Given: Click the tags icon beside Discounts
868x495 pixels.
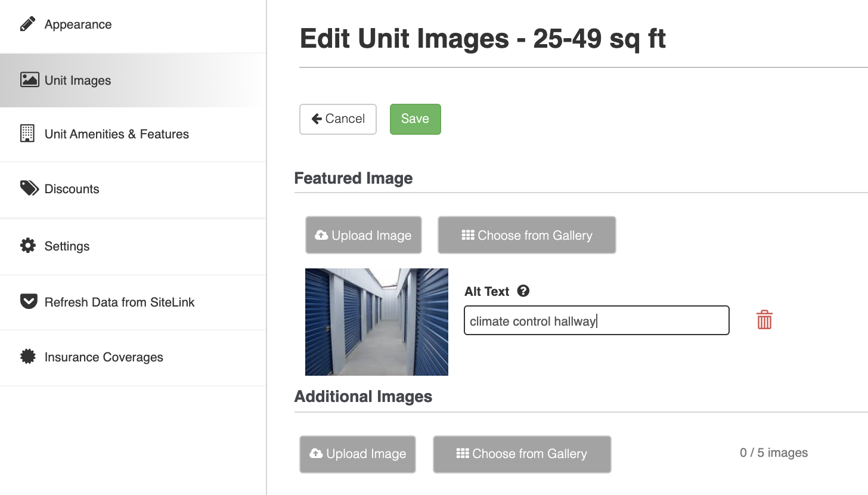Looking at the screenshot, I should [x=29, y=188].
